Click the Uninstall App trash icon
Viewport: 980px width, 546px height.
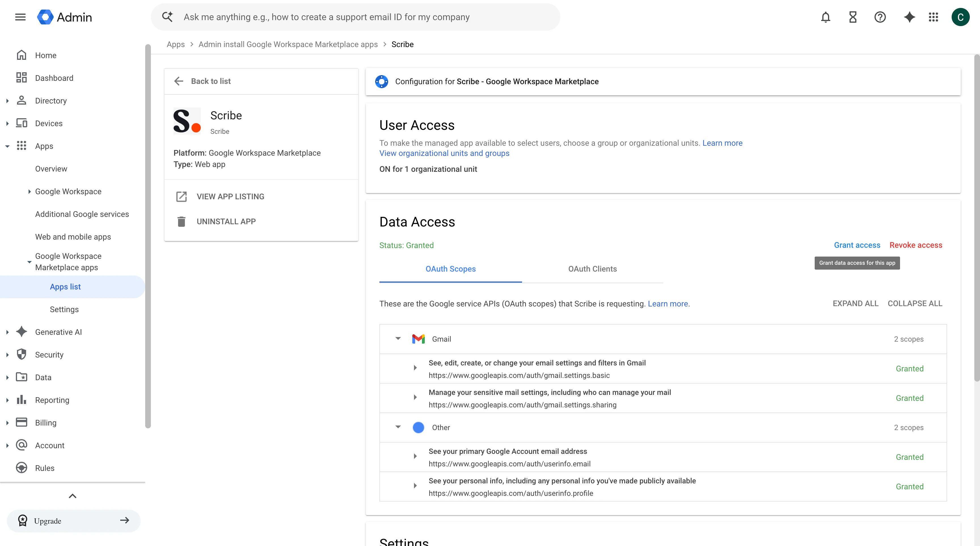(x=181, y=221)
